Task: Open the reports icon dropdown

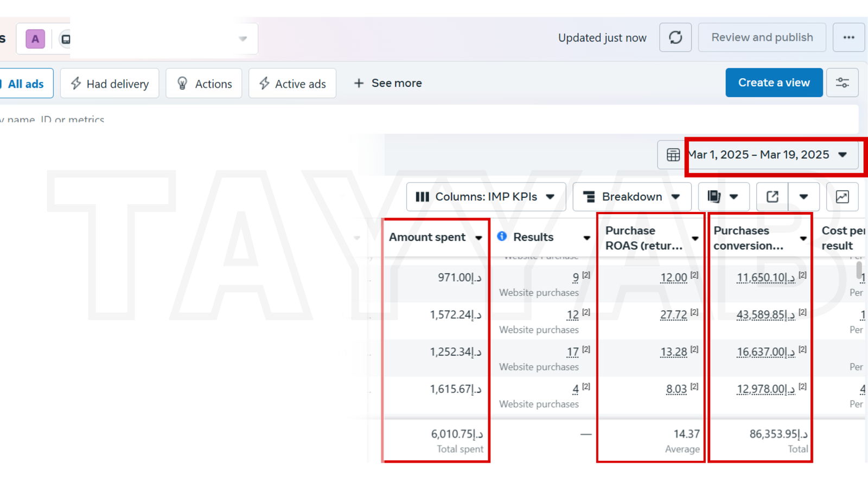Action: point(723,197)
